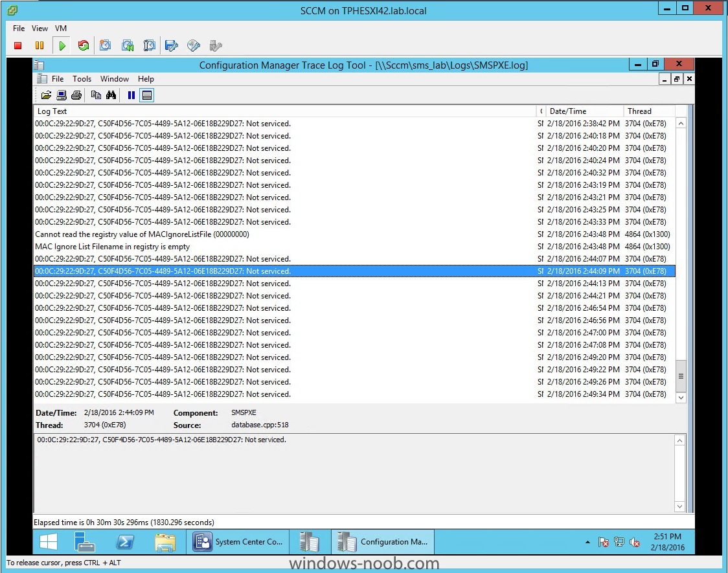The height and width of the screenshot is (573, 728).
Task: Open the Window menu
Action: click(x=115, y=79)
